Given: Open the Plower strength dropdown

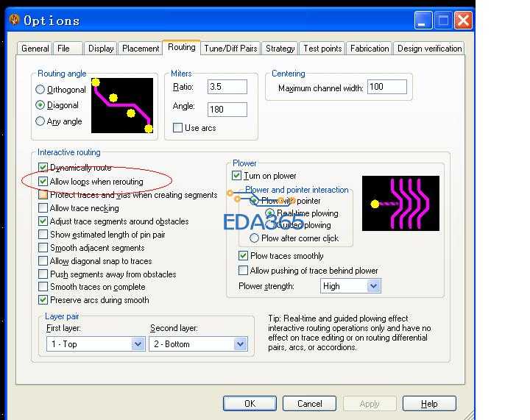Looking at the screenshot, I should coord(373,286).
